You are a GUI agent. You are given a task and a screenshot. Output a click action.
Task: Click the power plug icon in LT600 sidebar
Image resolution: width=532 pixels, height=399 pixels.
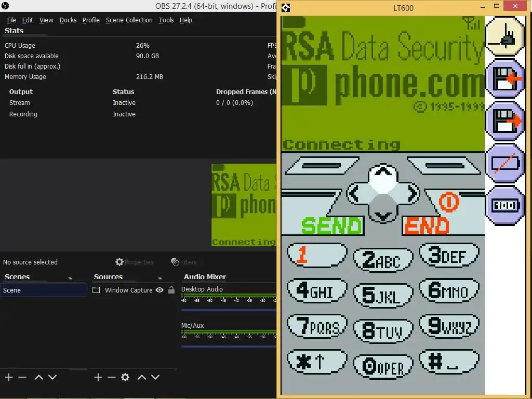(505, 36)
